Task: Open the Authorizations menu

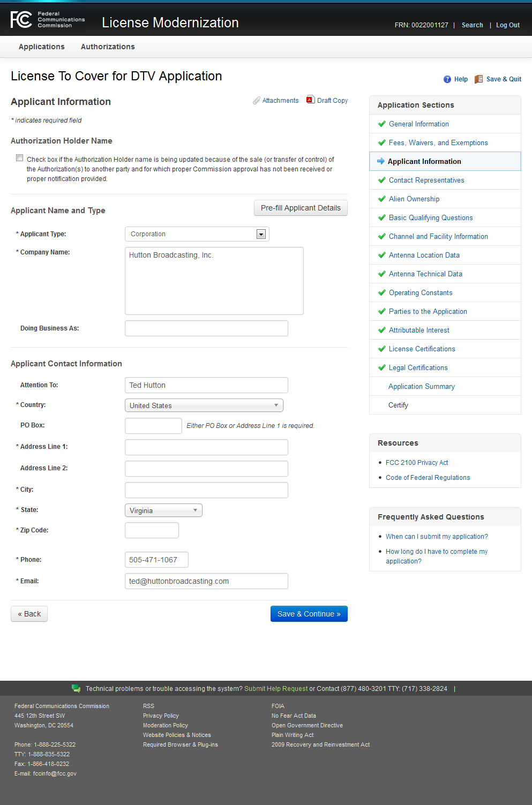Action: tap(108, 47)
